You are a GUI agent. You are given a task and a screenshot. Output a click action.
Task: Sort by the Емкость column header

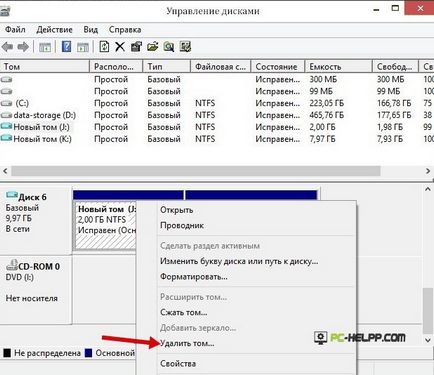click(339, 66)
